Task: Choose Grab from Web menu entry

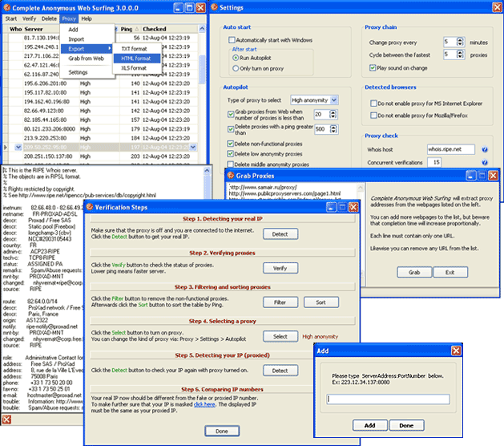Action: pos(87,59)
